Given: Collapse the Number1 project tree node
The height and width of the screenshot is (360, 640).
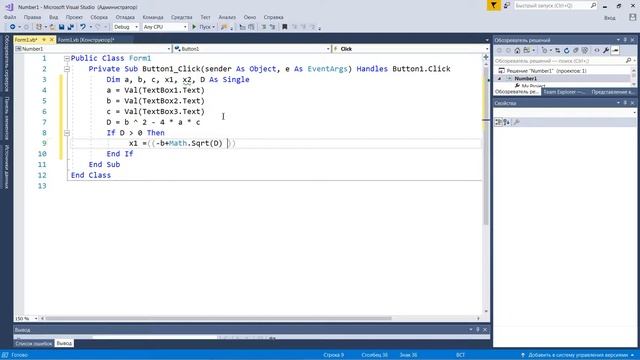Looking at the screenshot, I should click(x=500, y=78).
